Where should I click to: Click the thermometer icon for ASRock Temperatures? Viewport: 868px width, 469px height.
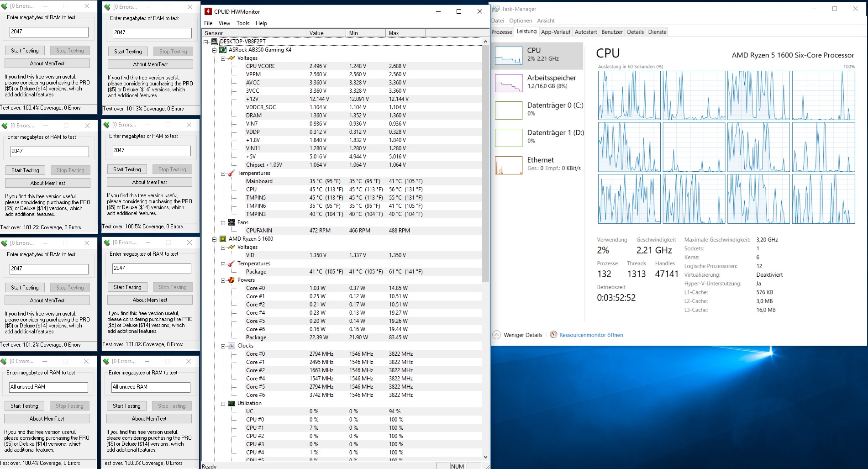(x=231, y=173)
